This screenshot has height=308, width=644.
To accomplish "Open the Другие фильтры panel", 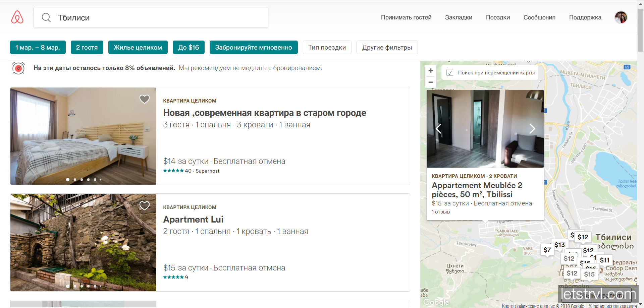I will click(387, 47).
